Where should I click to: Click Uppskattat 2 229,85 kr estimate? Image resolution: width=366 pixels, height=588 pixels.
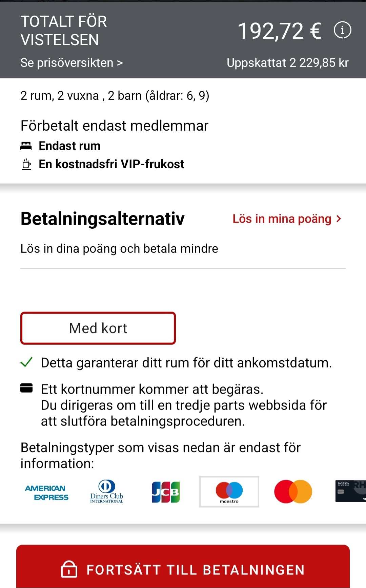pos(287,63)
